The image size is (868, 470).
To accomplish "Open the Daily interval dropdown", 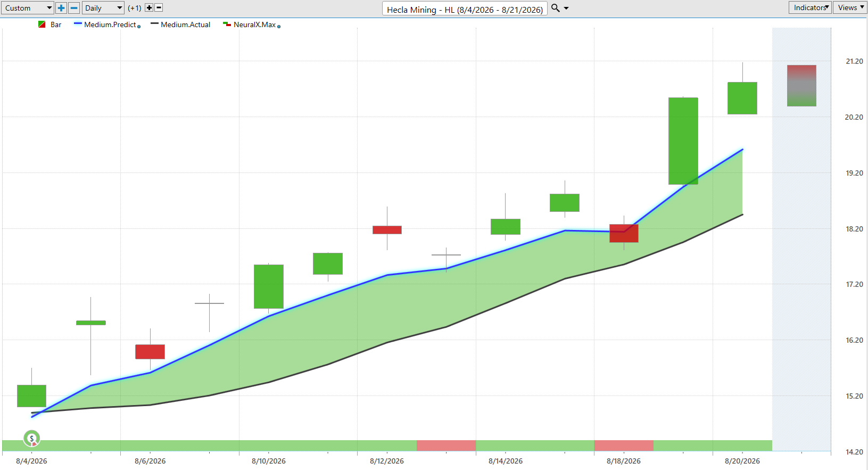I will click(103, 8).
